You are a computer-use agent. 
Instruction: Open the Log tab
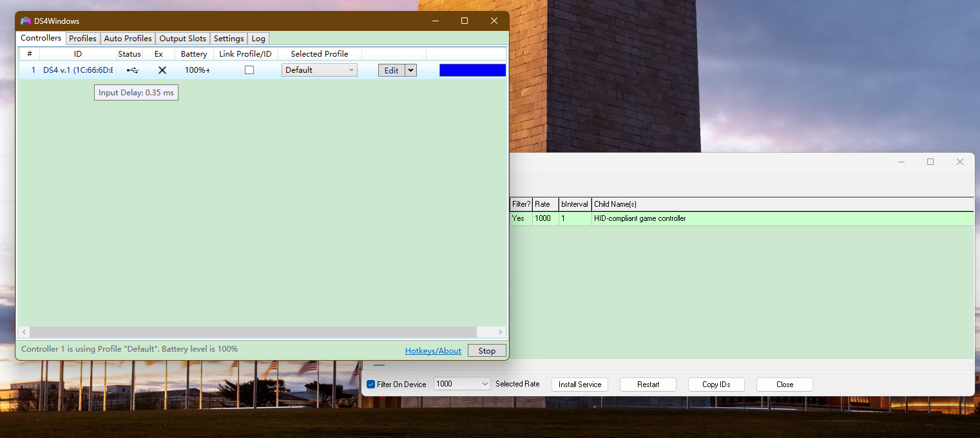[x=258, y=39]
